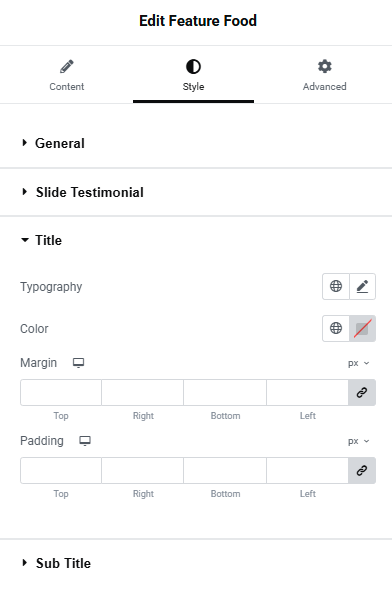Click the Content tab pencil icon

tap(67, 67)
